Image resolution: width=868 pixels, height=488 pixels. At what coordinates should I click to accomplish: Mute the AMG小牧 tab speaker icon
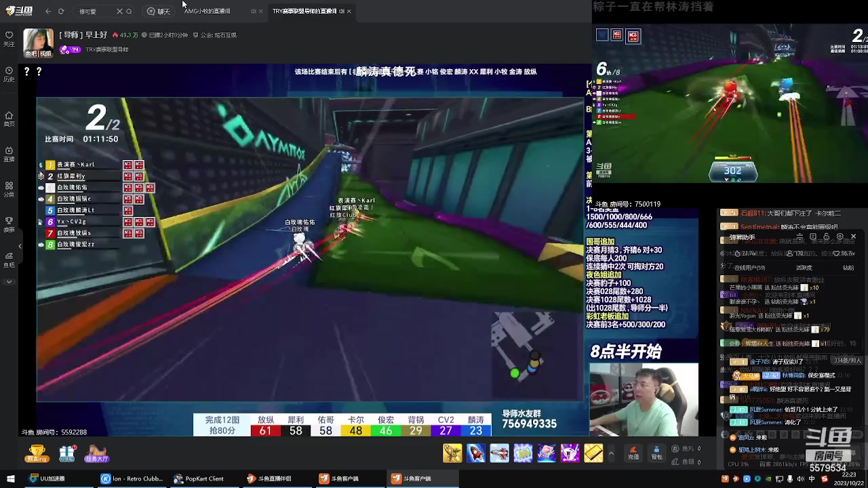254,11
